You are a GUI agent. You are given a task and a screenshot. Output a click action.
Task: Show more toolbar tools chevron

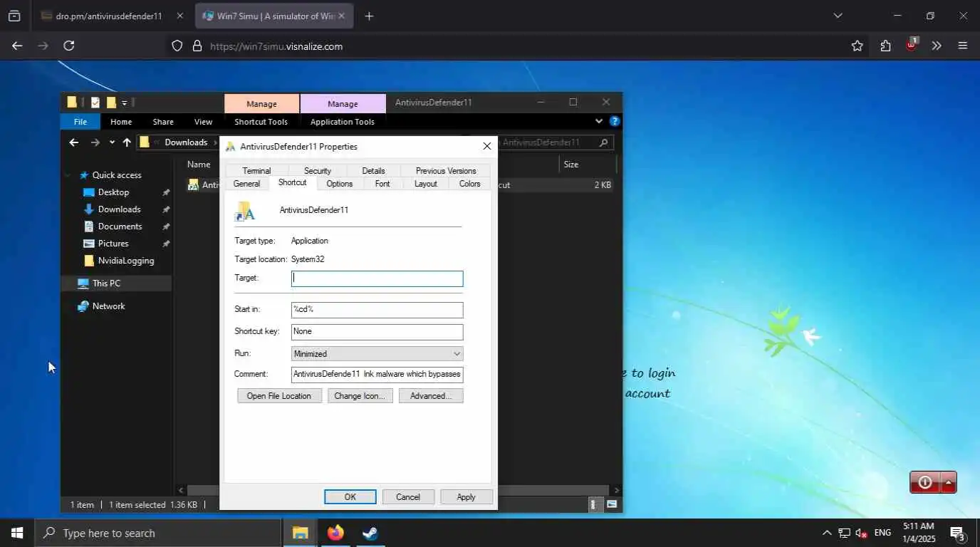pos(937,46)
